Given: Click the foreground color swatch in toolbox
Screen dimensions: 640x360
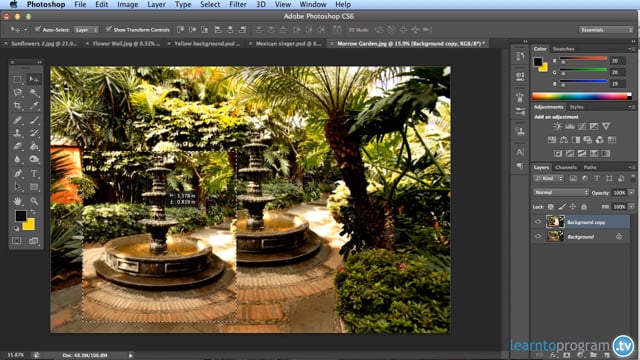Looking at the screenshot, I should tap(21, 216).
